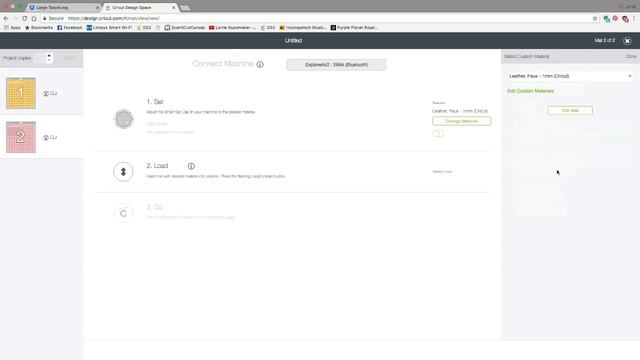This screenshot has width=640, height=360.
Task: Select mat 2 pink thumbnail
Action: point(21,137)
